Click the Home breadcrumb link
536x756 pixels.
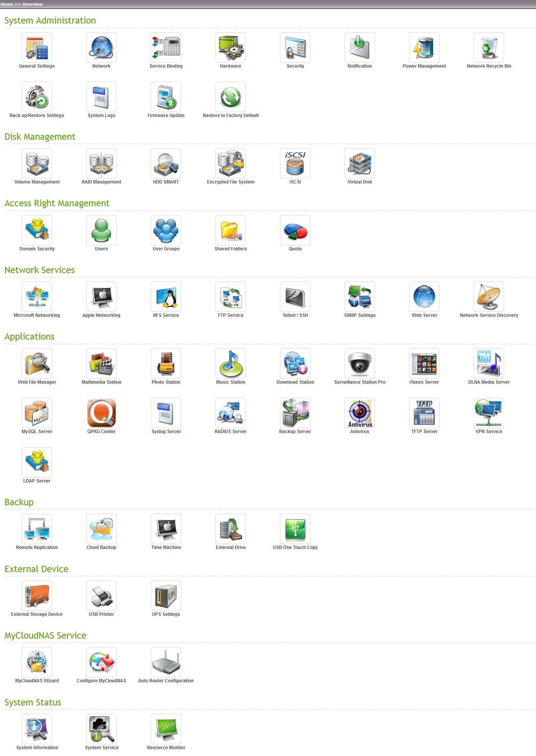(x=7, y=4)
